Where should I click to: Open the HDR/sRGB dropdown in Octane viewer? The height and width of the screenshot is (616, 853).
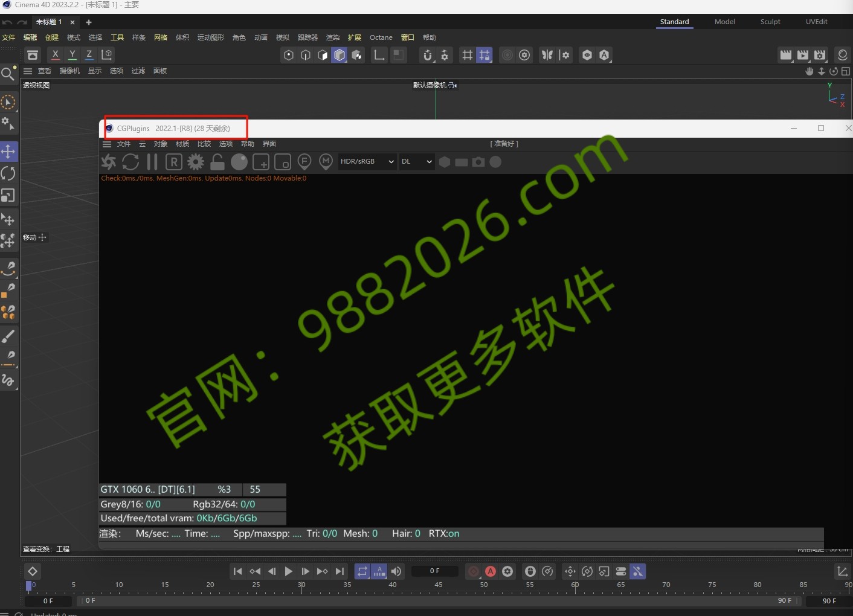pyautogui.click(x=367, y=162)
